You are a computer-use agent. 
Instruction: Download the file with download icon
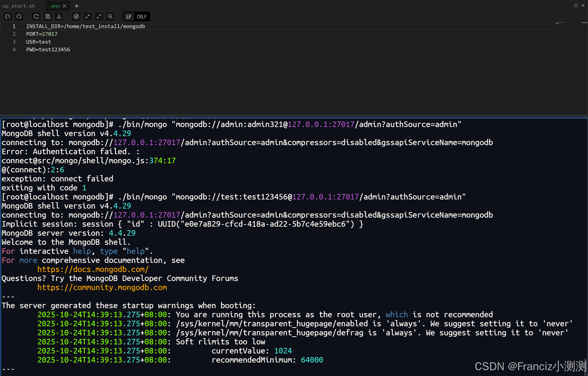(x=59, y=17)
